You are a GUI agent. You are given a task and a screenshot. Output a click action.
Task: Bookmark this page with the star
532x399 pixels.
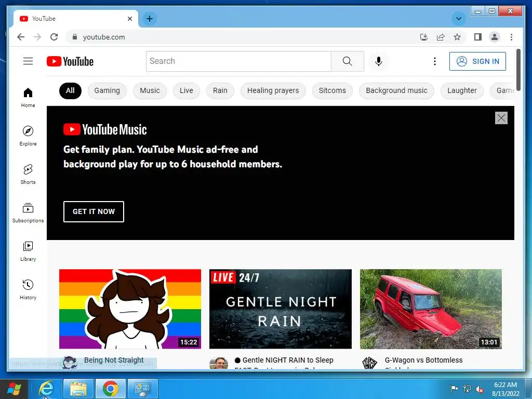(457, 37)
